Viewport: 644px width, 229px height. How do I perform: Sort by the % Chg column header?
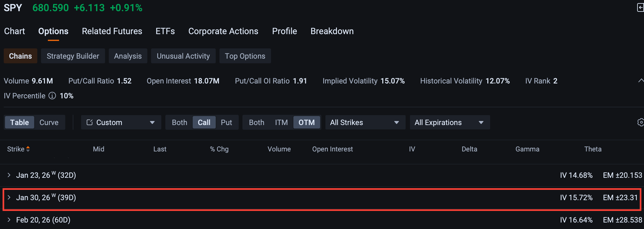point(219,149)
